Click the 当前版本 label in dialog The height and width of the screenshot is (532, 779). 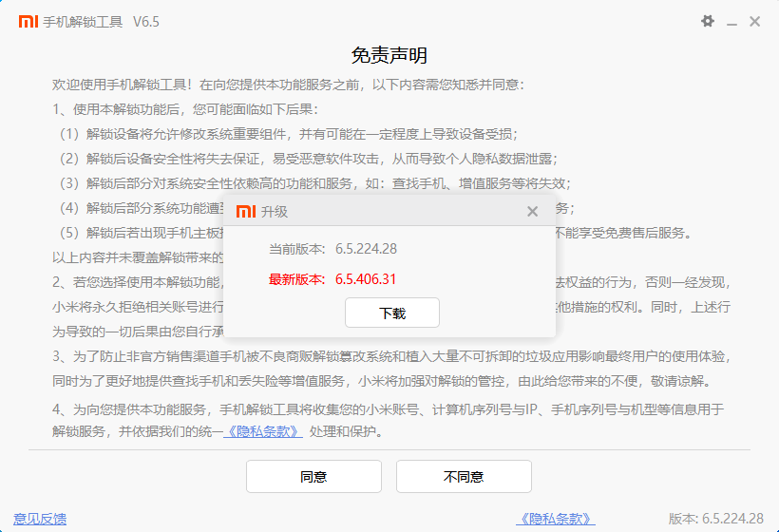pyautogui.click(x=296, y=248)
